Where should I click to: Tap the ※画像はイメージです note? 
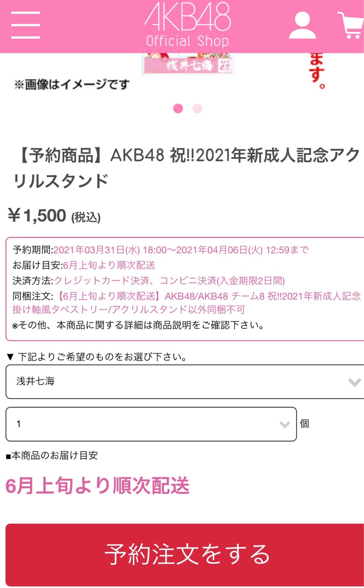coord(72,85)
